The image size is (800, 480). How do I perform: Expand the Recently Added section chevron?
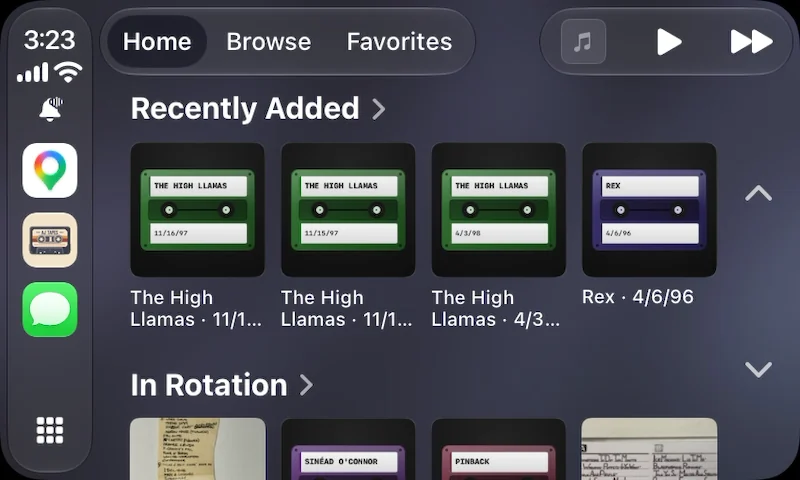379,109
